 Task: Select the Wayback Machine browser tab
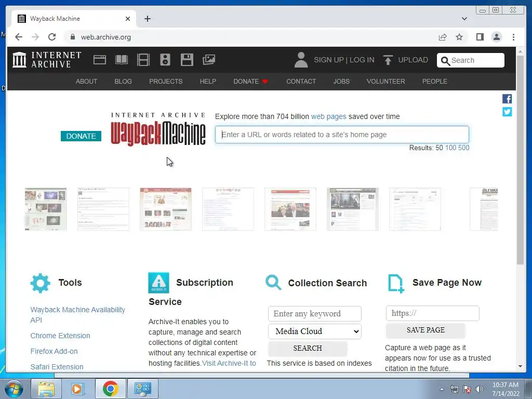pyautogui.click(x=74, y=19)
